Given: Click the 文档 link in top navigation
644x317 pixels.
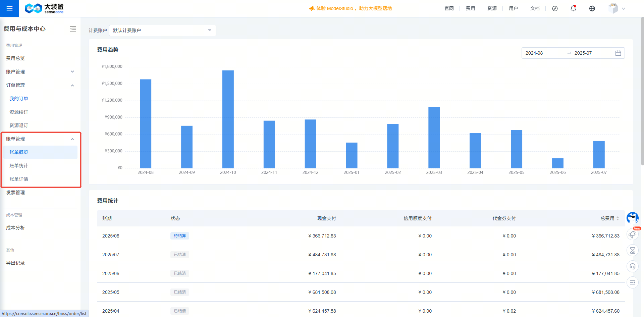Looking at the screenshot, I should click(535, 8).
